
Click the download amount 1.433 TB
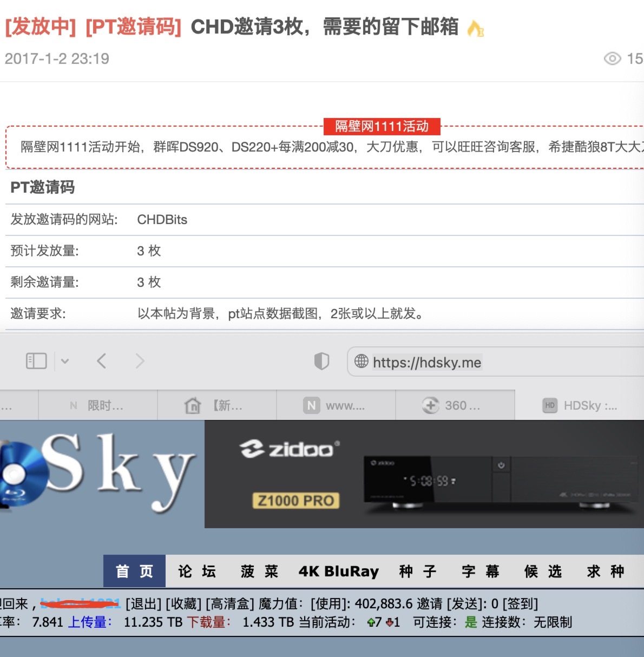(268, 622)
